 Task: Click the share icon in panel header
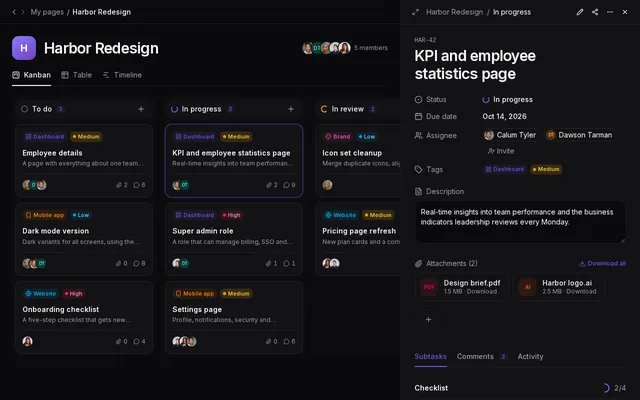click(595, 12)
